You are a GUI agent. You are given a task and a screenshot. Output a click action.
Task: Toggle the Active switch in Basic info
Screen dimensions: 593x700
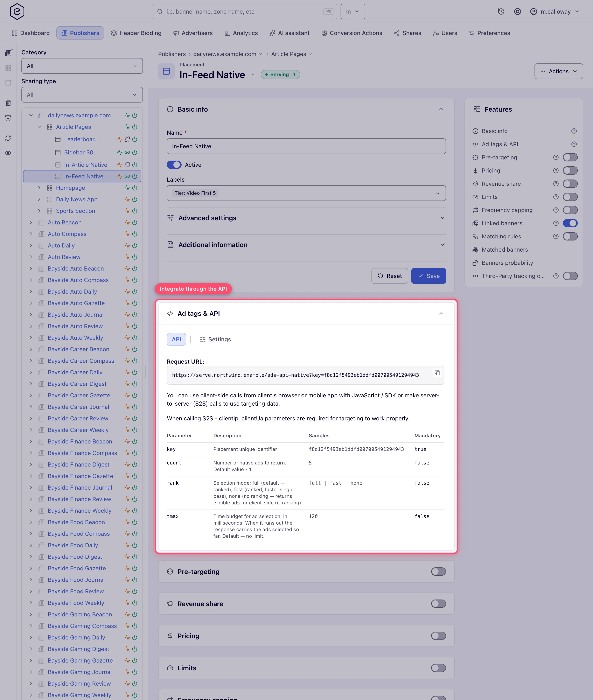174,165
